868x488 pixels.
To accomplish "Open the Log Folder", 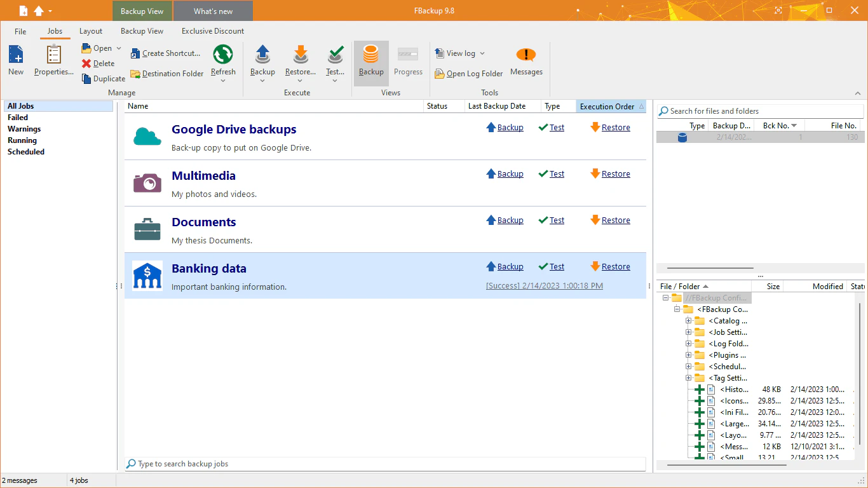I will 468,74.
